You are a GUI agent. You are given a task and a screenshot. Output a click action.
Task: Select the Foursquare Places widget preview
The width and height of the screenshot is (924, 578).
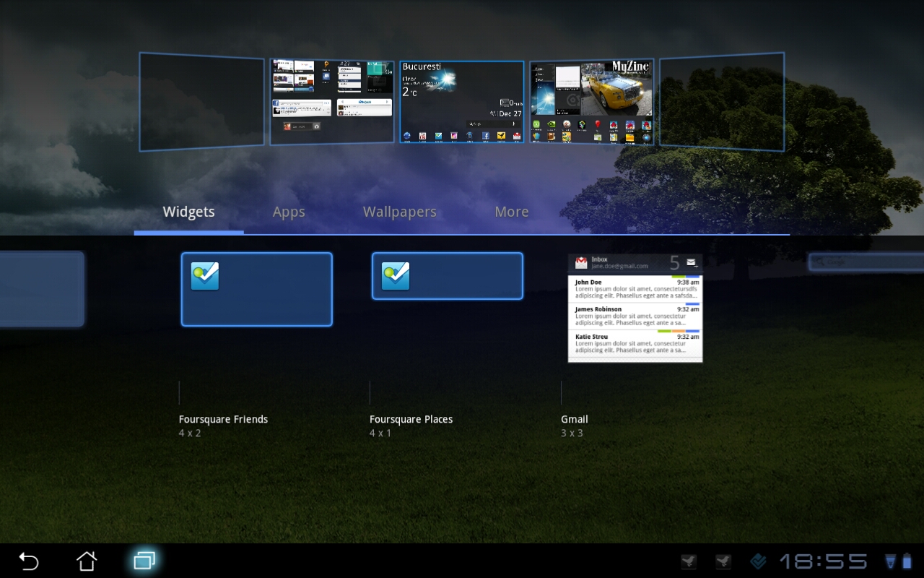click(x=448, y=275)
